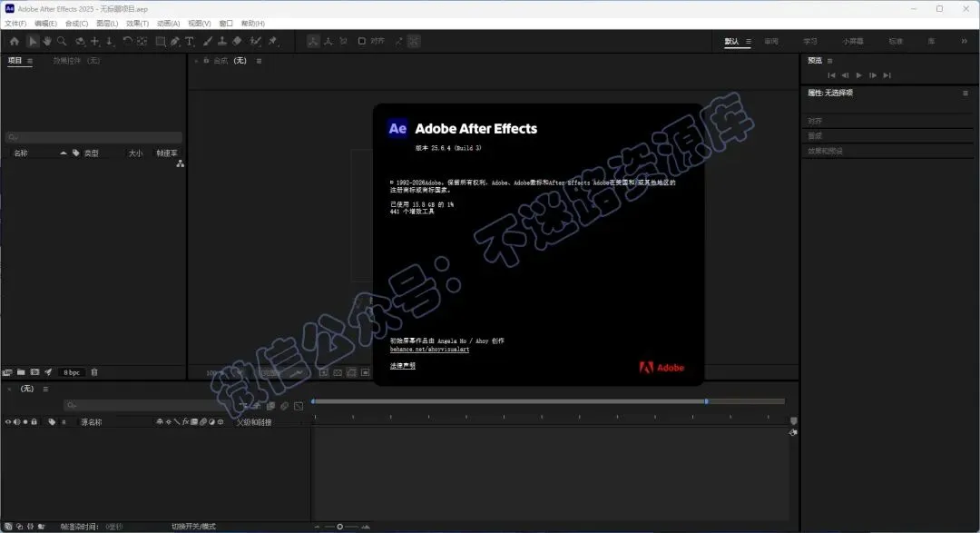The height and width of the screenshot is (533, 980).
Task: Toggle the shy layer switch in timeline header
Action: coord(160,422)
